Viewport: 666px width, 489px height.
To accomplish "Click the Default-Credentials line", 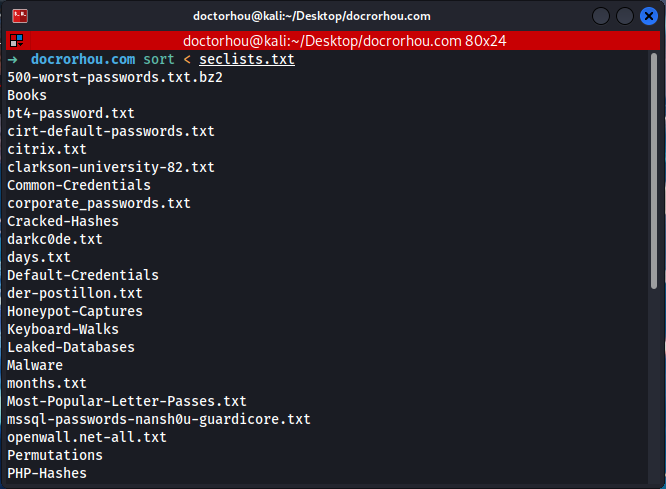I will pyautogui.click(x=83, y=275).
